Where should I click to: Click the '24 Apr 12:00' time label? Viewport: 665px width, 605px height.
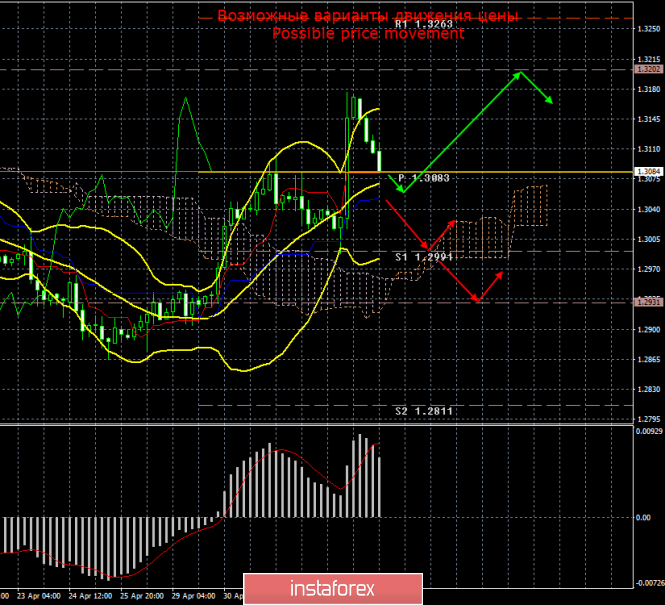coord(90,596)
